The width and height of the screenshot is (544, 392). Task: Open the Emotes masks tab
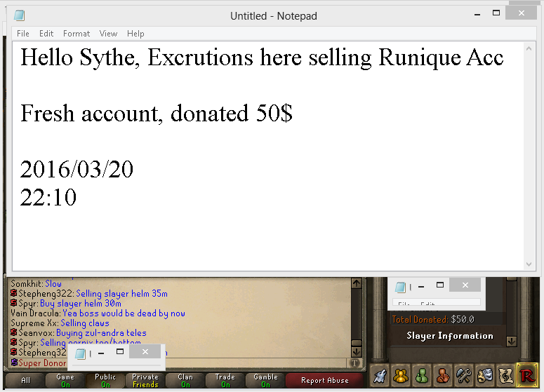485,376
